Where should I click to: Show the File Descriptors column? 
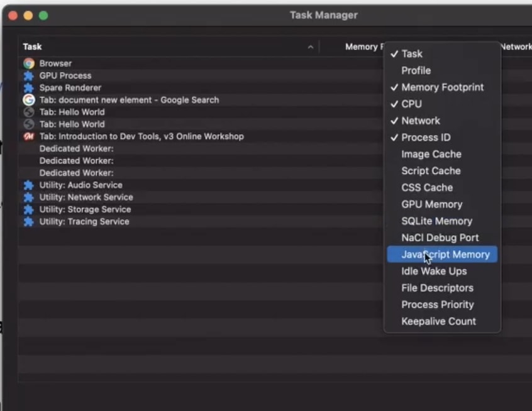(x=442, y=288)
